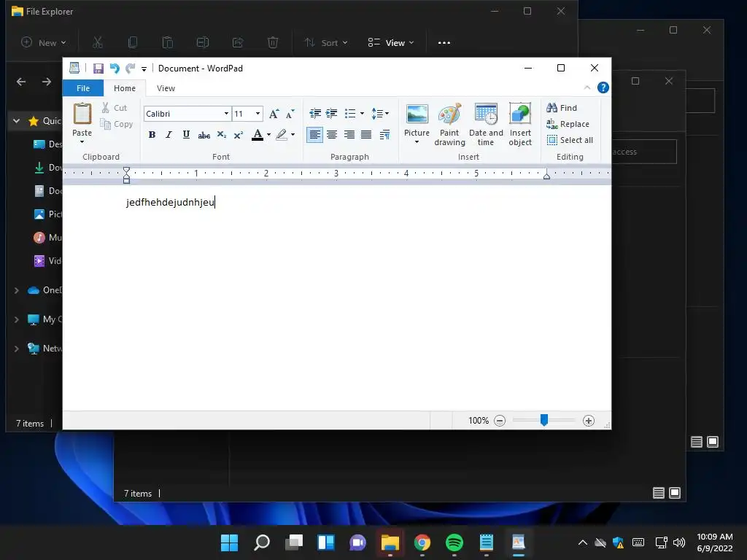Click the right indent ruler marker
The image size is (747, 560).
click(547, 175)
